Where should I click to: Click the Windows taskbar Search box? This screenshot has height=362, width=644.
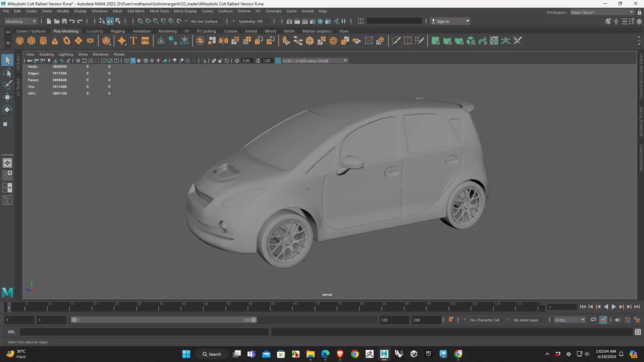[212, 354]
